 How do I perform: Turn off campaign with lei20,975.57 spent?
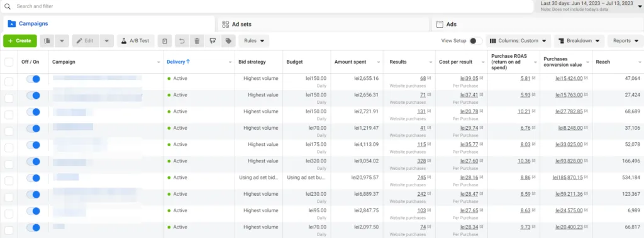coord(33,178)
